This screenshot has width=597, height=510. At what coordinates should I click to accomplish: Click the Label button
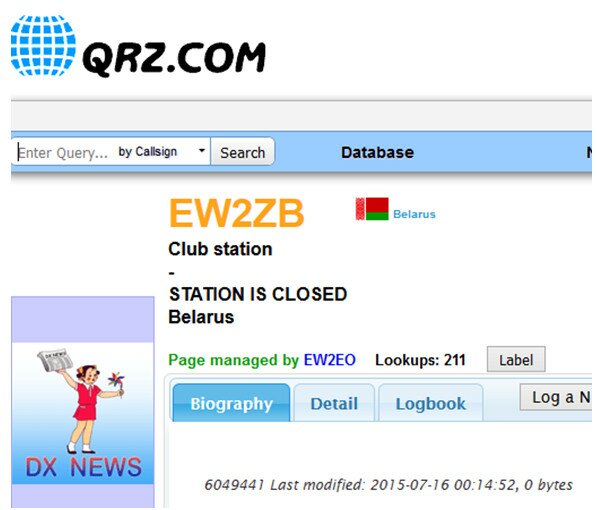tap(516, 359)
